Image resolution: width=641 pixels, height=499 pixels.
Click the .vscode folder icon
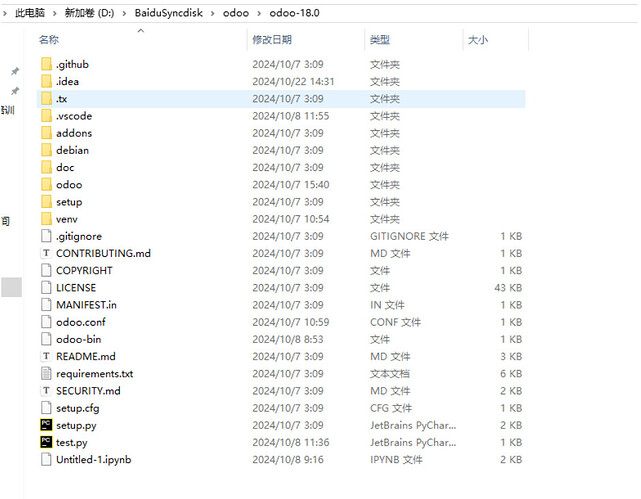(x=46, y=116)
